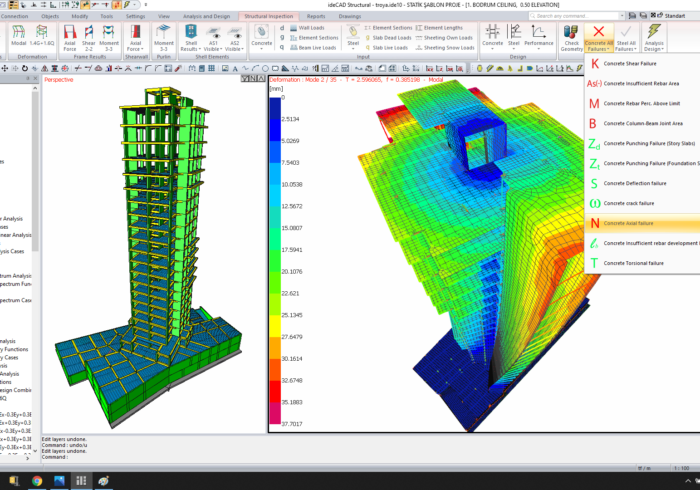Viewport: 700px width, 490px height.
Task: Click the 'g' input label icon
Action: [x=282, y=37]
